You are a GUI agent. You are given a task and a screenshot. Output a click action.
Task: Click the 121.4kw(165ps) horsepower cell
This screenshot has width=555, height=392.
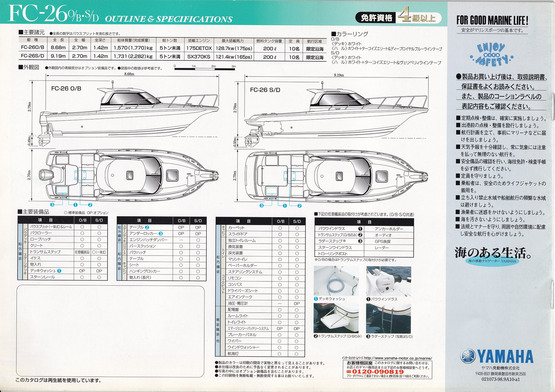coord(234,57)
